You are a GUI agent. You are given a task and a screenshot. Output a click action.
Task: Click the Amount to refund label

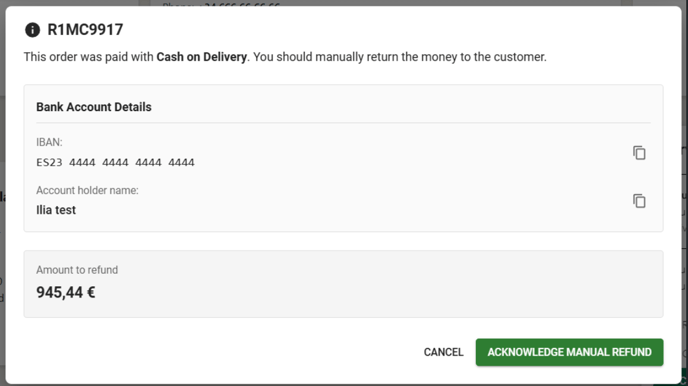pos(77,270)
